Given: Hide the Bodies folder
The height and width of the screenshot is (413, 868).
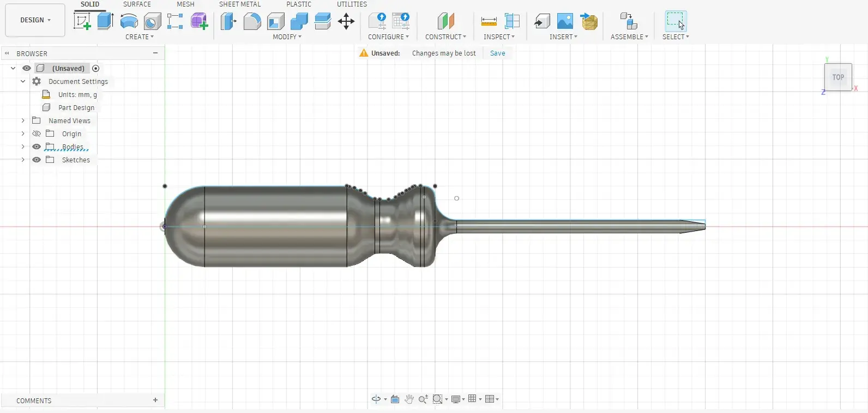Looking at the screenshot, I should click(37, 147).
